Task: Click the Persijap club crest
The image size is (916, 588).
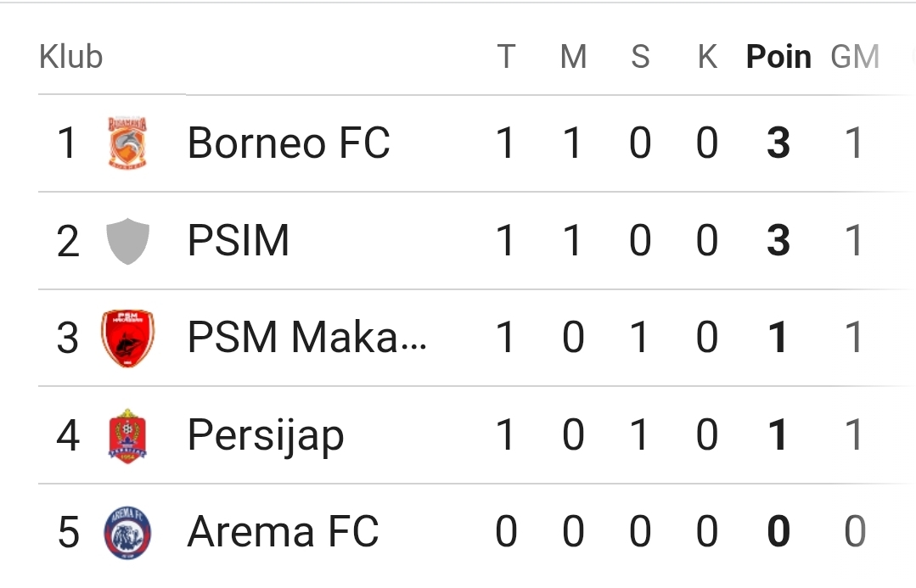Action: pyautogui.click(x=128, y=435)
